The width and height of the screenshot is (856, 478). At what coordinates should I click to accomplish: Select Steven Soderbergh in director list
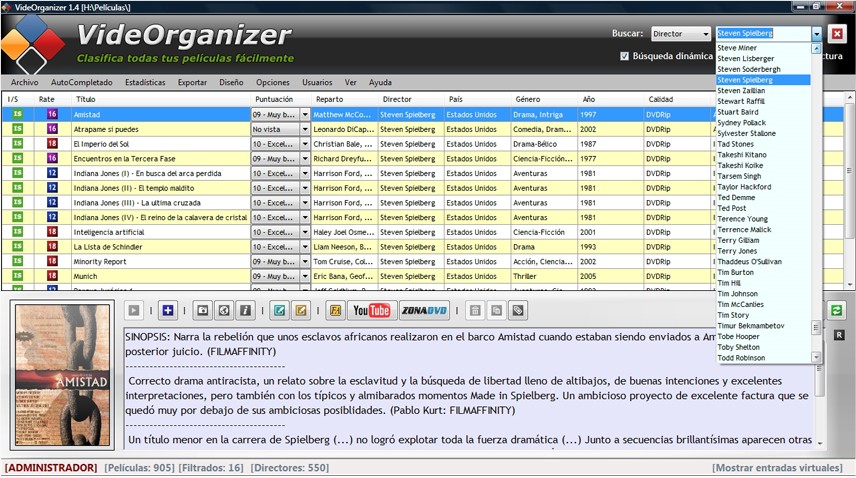pyautogui.click(x=763, y=69)
